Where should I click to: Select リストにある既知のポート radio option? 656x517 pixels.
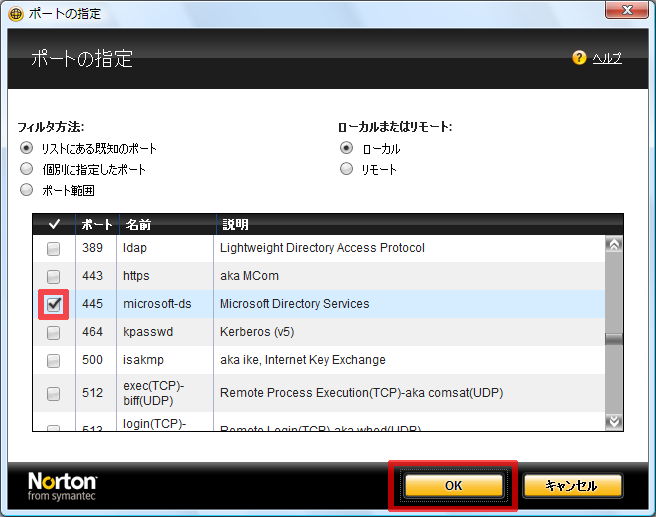coord(27,148)
